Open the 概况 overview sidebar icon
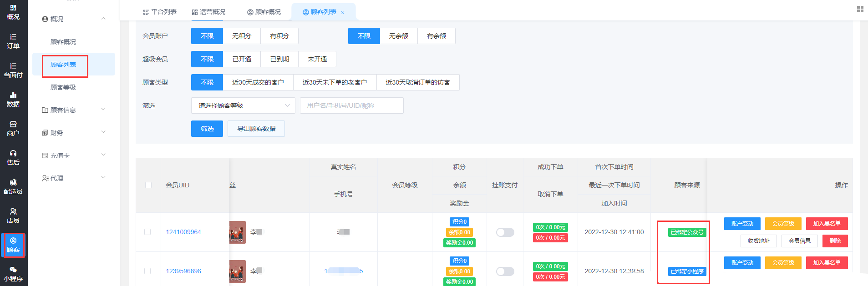Screen dimensions: 868x286 pos(13,12)
